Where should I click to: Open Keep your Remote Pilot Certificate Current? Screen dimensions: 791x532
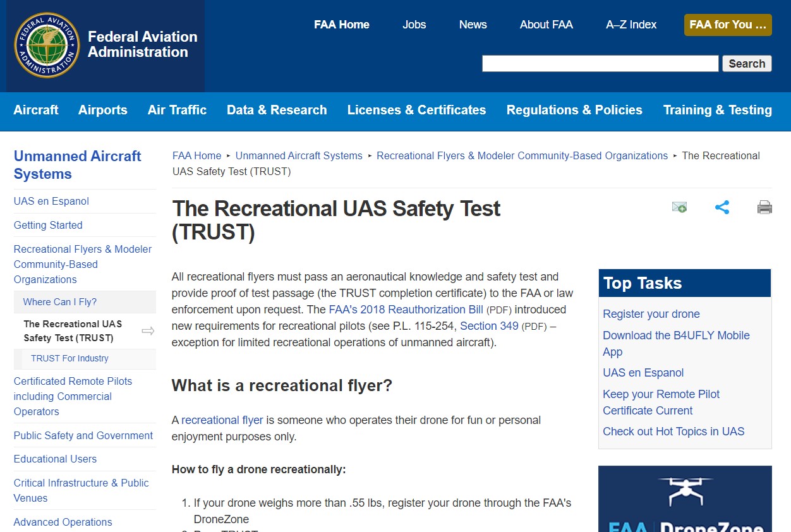tap(661, 402)
